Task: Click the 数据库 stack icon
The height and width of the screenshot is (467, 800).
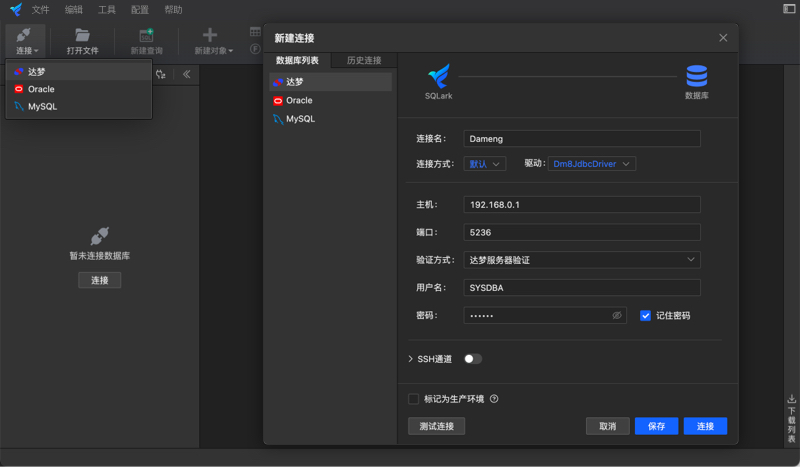Action: 696,76
